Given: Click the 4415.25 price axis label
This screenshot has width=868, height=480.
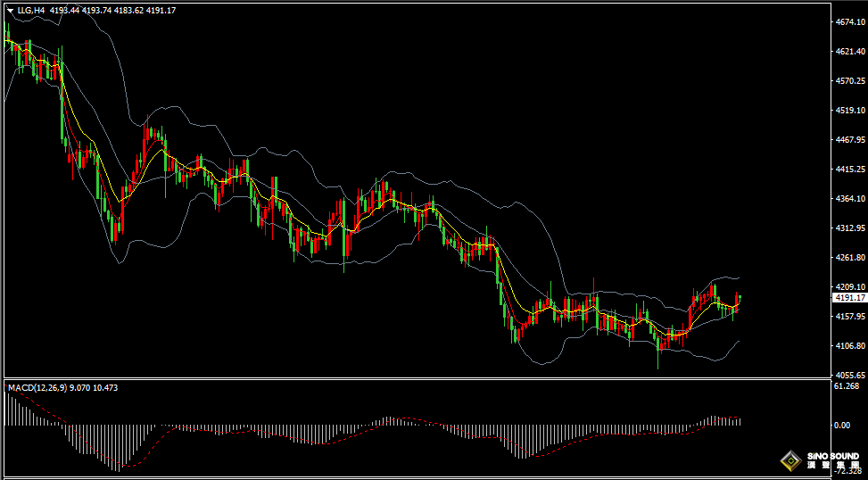Looking at the screenshot, I should coord(851,169).
